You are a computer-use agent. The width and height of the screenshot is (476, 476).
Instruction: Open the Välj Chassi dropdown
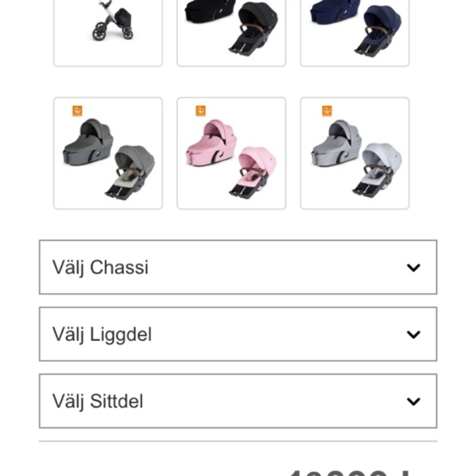tap(238, 267)
